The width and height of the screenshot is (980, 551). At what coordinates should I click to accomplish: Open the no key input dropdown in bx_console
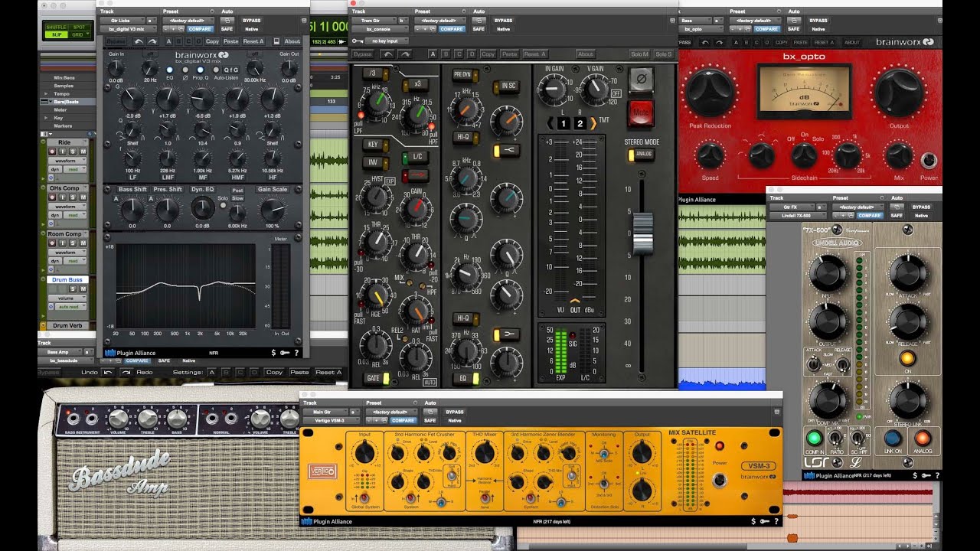pyautogui.click(x=387, y=41)
